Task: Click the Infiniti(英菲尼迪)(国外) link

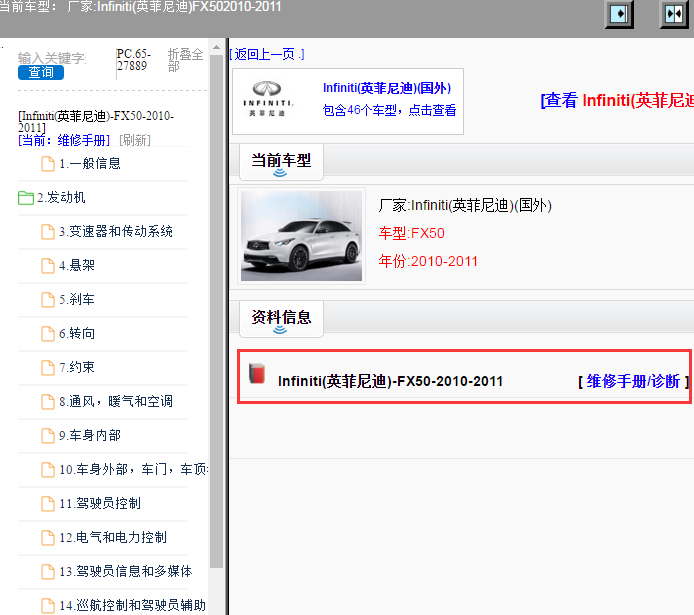Action: (x=387, y=88)
